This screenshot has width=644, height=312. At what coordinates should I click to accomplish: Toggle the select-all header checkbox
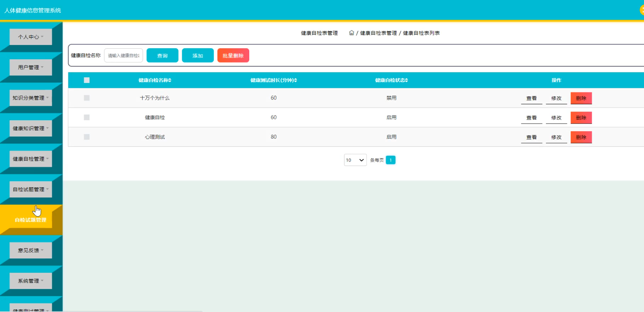87,80
